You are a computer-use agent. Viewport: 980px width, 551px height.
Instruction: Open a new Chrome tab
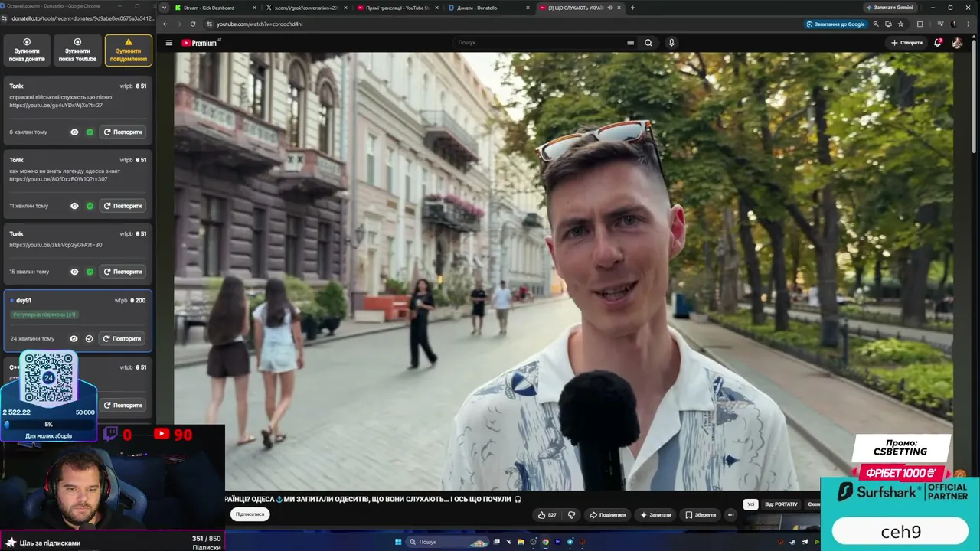tap(632, 8)
